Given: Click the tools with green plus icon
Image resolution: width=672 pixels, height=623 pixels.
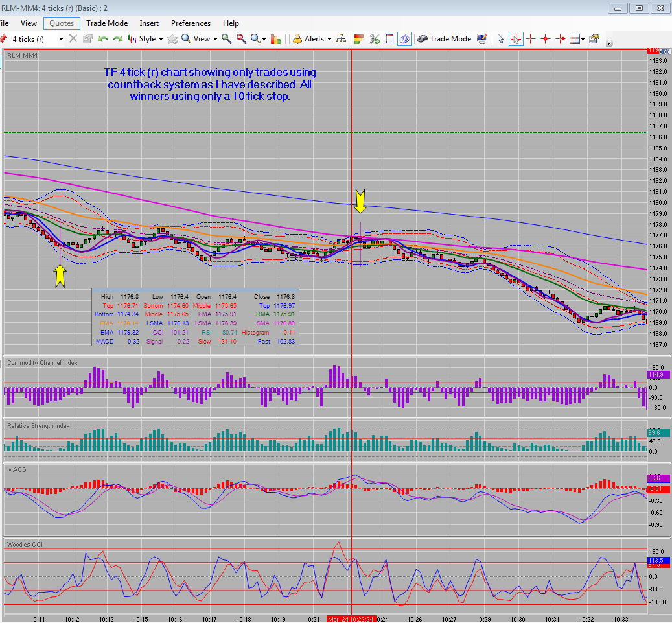Looking at the screenshot, I should click(x=375, y=39).
